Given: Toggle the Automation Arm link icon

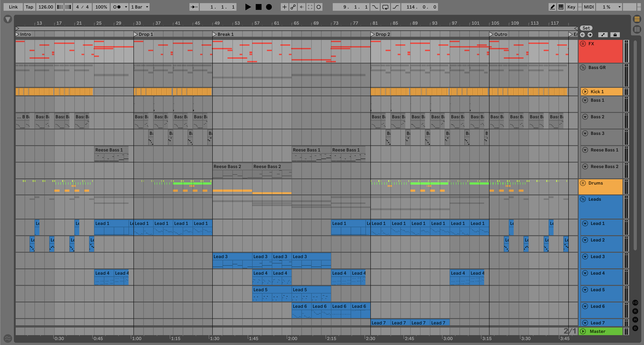Looking at the screenshot, I should [x=293, y=7].
